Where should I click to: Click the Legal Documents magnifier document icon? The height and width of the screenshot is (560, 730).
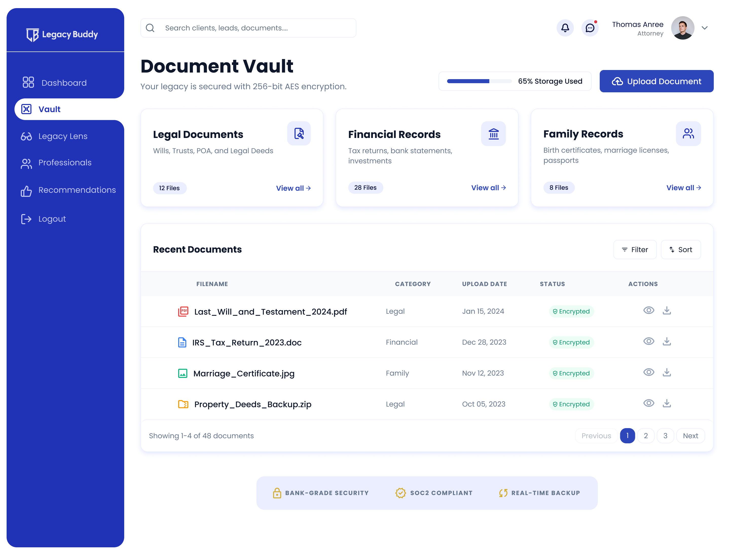pos(299,133)
